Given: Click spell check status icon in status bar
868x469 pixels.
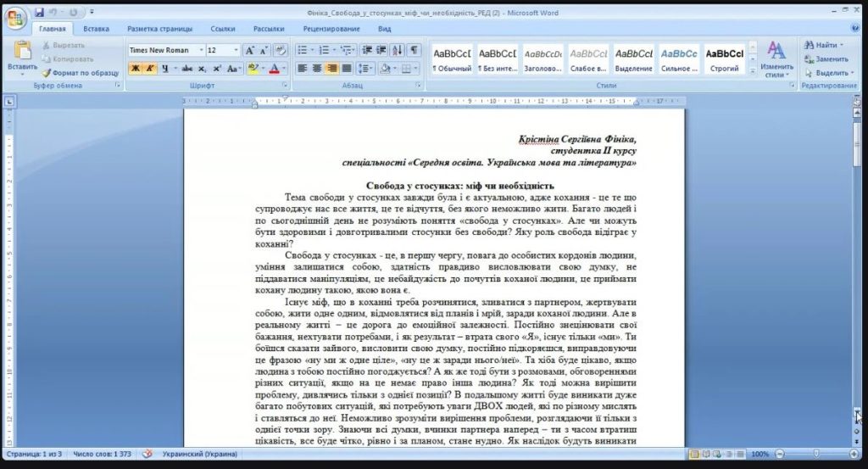Looking at the screenshot, I should (147, 454).
